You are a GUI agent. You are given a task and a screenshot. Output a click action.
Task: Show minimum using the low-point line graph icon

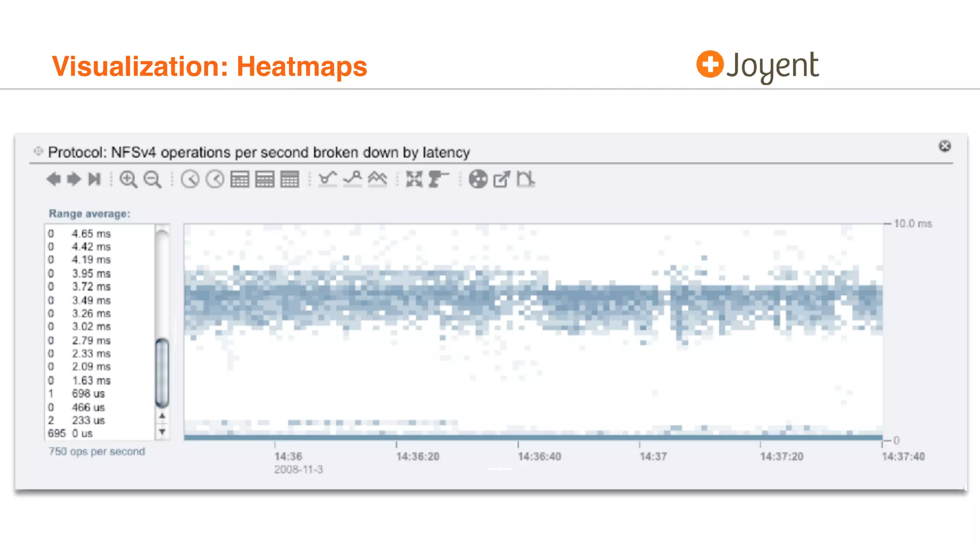click(328, 179)
